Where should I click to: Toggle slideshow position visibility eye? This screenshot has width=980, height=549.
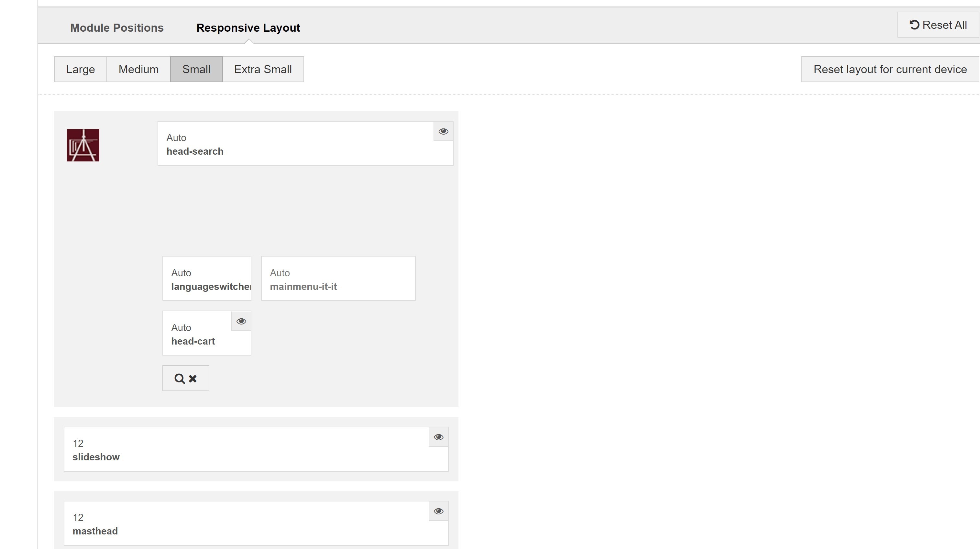(x=438, y=437)
